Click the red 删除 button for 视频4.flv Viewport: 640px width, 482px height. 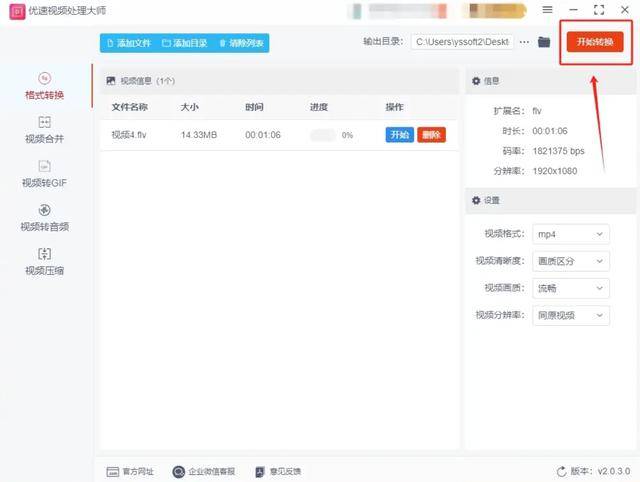click(431, 135)
